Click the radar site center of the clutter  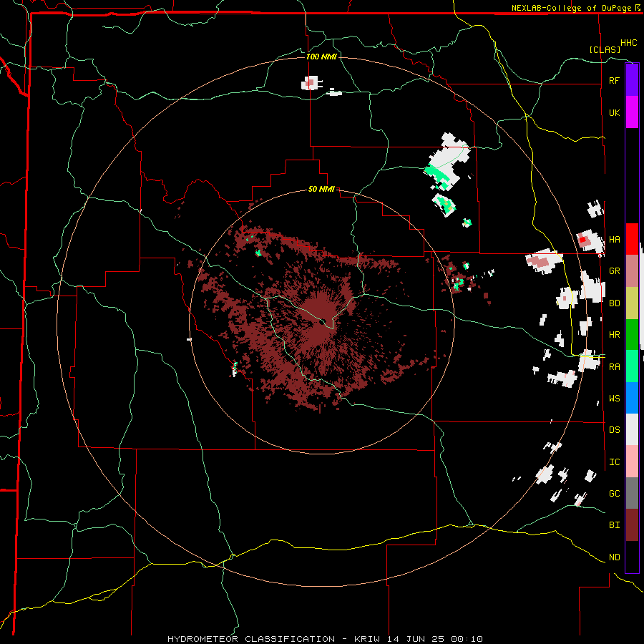(x=323, y=321)
